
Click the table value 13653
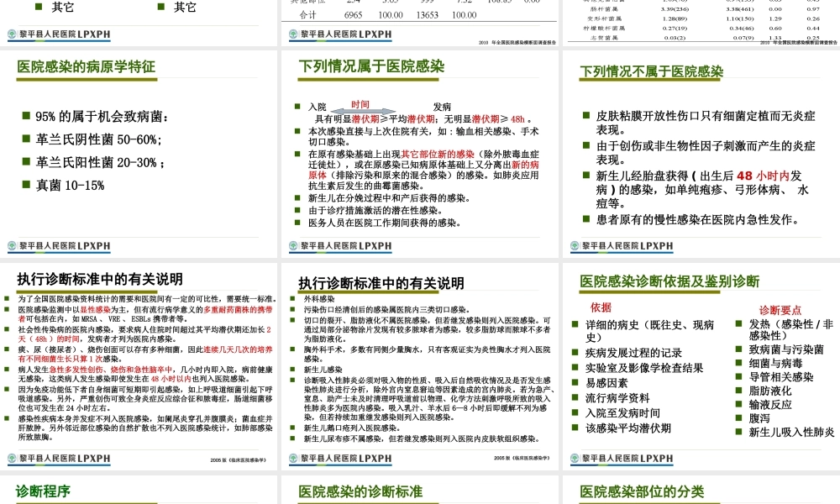427,15
